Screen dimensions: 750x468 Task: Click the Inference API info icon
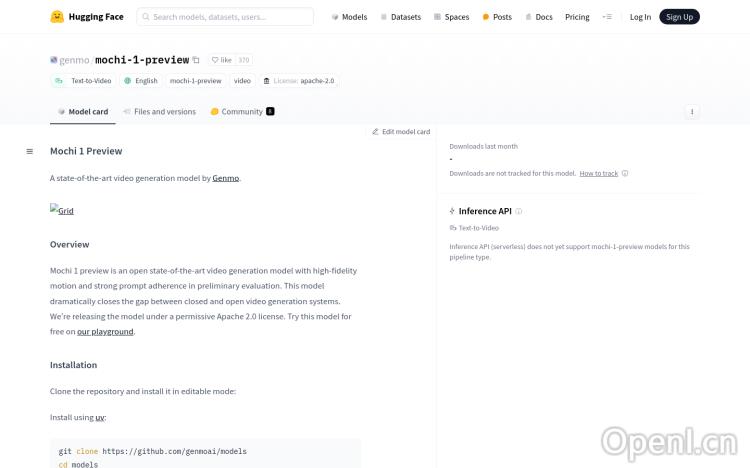[518, 211]
